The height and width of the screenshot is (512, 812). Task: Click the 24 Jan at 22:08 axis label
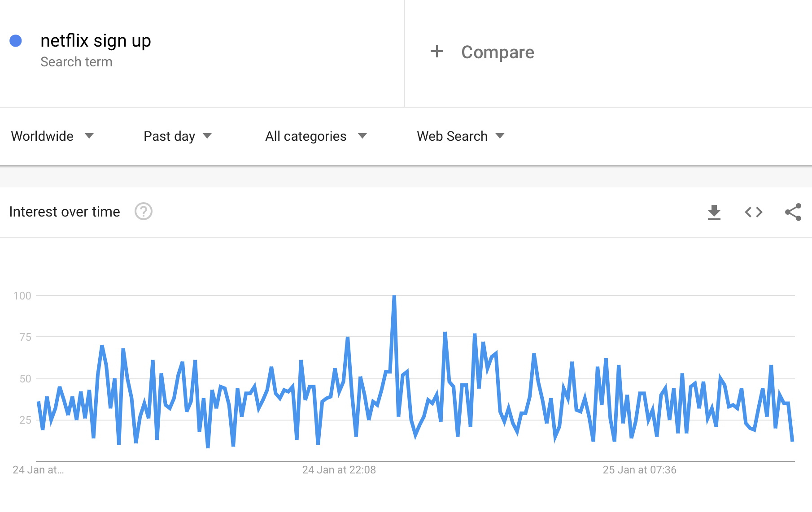coord(339,470)
